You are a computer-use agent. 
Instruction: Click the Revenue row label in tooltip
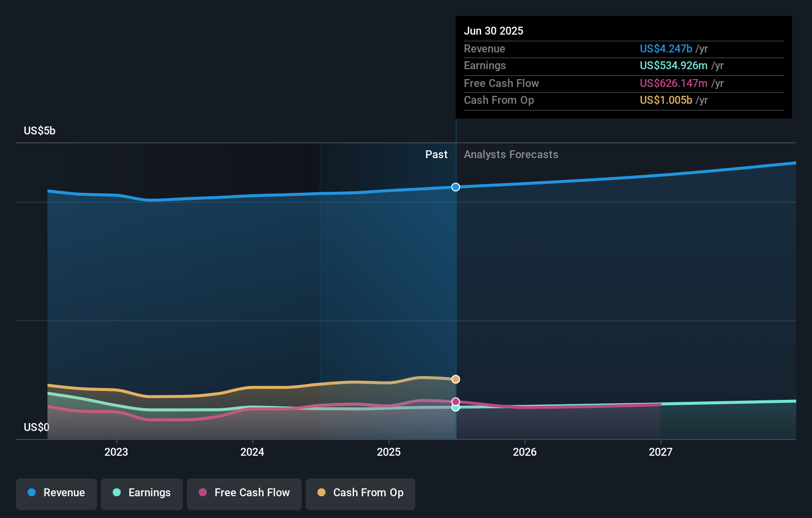[484, 48]
